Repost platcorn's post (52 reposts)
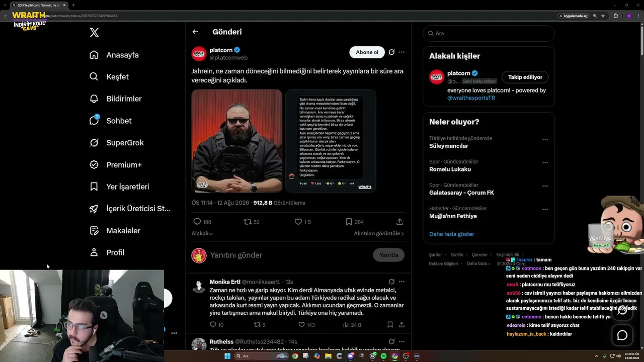The height and width of the screenshot is (362, 644). pyautogui.click(x=252, y=222)
